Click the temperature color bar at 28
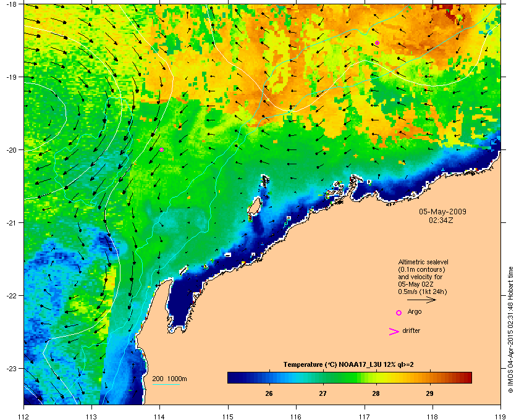The image size is (519, 420). pos(376,377)
